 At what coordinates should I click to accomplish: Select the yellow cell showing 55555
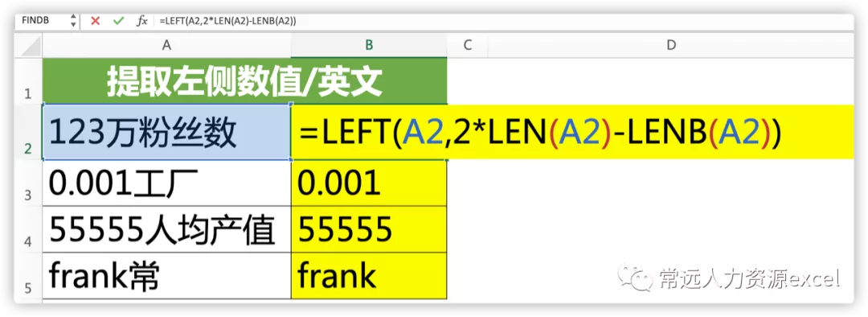point(369,228)
